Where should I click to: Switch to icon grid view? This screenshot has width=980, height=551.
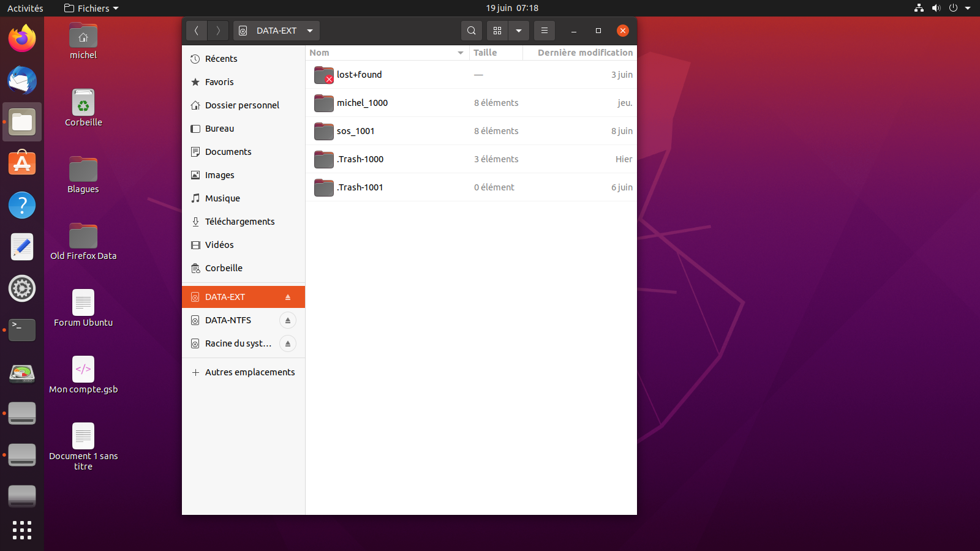497,31
